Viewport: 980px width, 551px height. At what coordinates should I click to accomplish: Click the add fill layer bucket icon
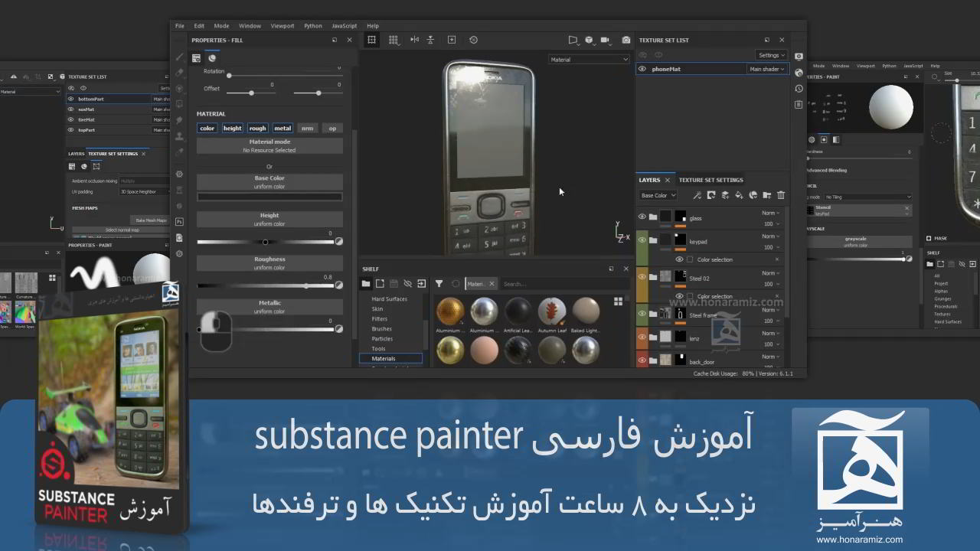tap(739, 195)
